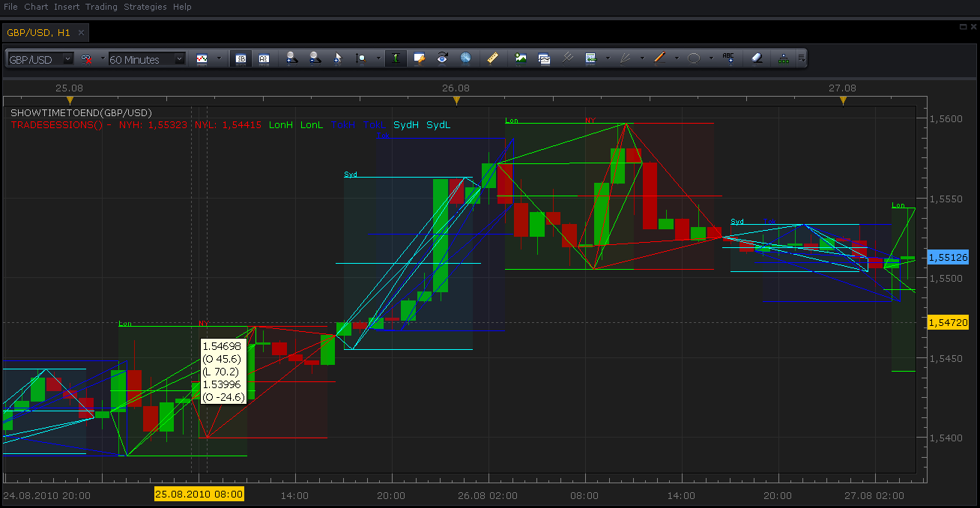
Task: Expand the chart type dropdown arrow
Action: [219, 58]
